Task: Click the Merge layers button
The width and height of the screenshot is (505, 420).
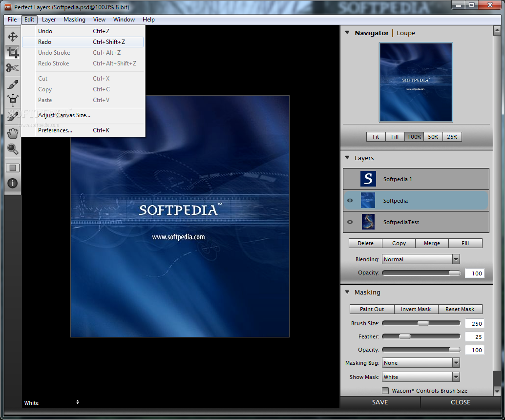Action: (x=432, y=243)
